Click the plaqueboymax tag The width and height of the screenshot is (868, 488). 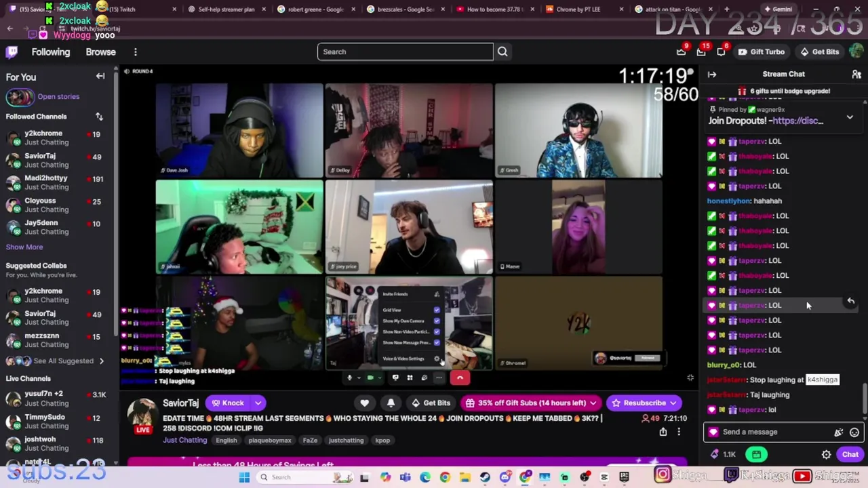click(x=269, y=441)
